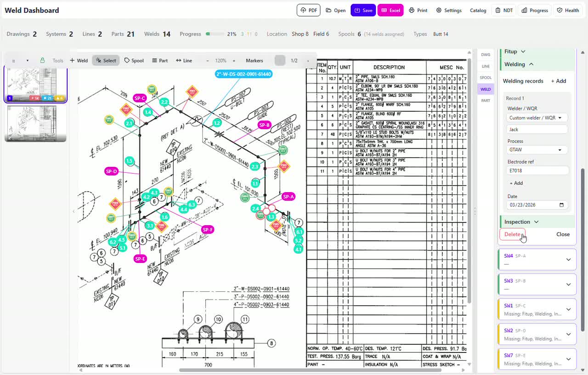Select weld marker 1.4 on the drawing
The image size is (588, 375).
click(x=148, y=112)
